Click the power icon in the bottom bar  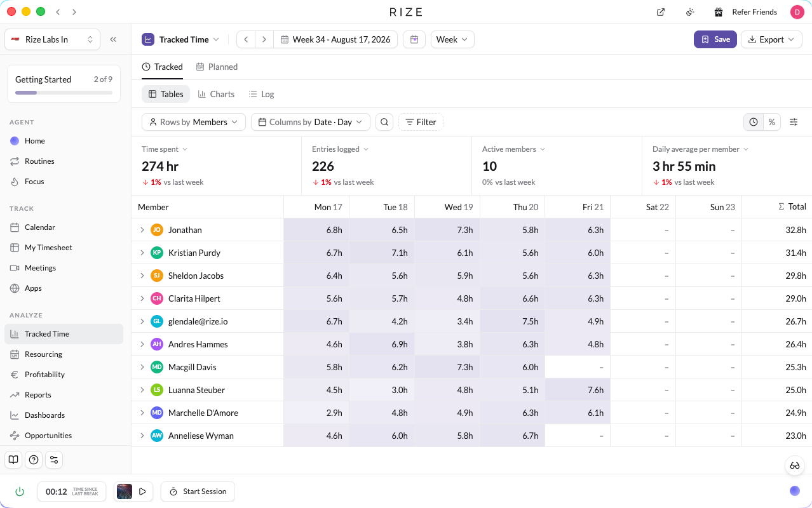[20, 491]
